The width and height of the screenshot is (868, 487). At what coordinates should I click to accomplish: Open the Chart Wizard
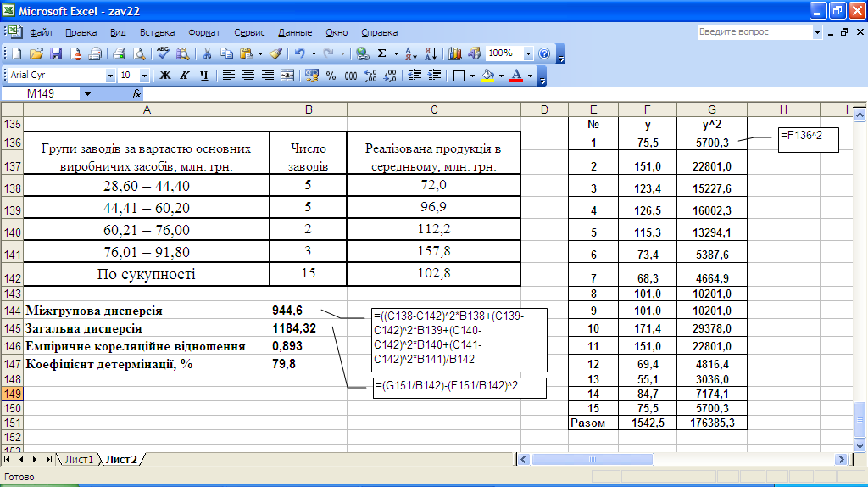point(455,53)
